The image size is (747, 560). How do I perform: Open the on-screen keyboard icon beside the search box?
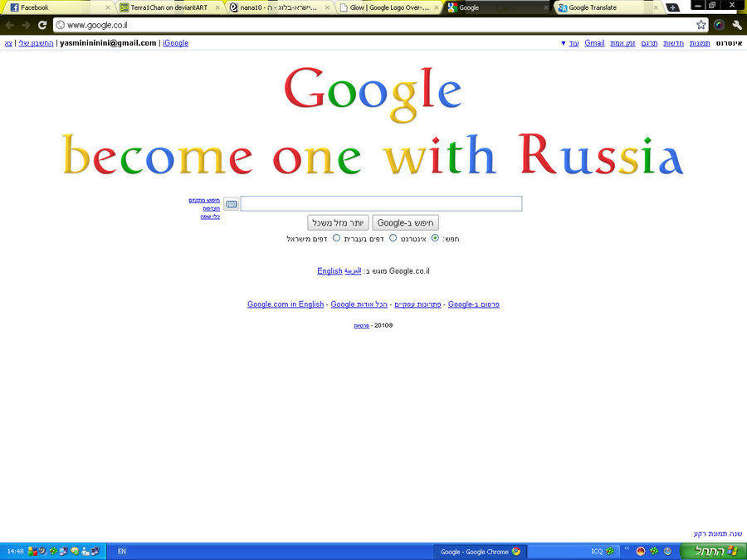[x=231, y=204]
